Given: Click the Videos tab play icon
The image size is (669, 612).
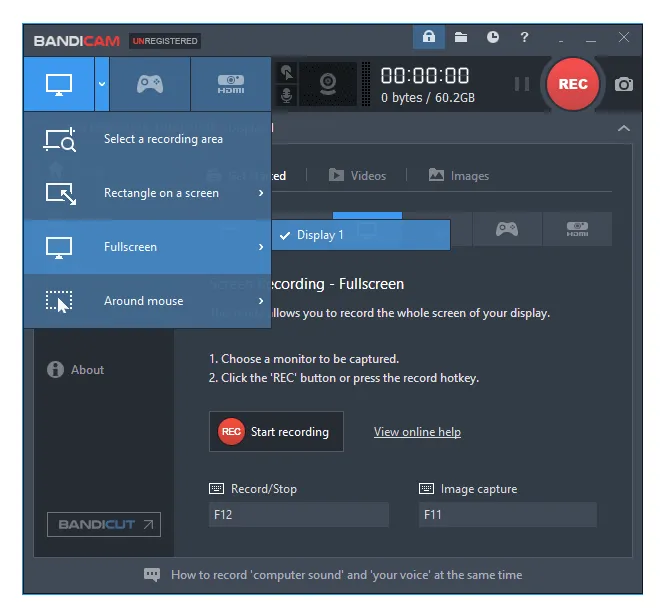Looking at the screenshot, I should pos(336,175).
